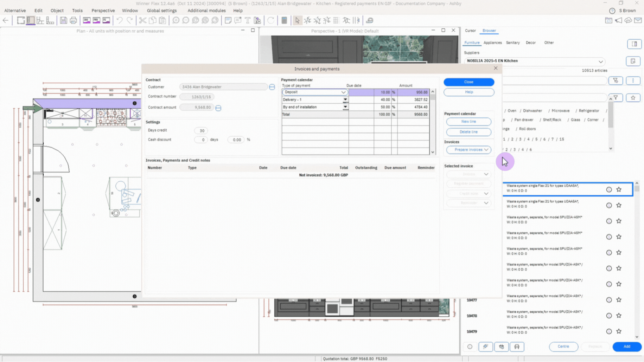Click the Cut scissors icon
This screenshot has width=644, height=362.
142,20
